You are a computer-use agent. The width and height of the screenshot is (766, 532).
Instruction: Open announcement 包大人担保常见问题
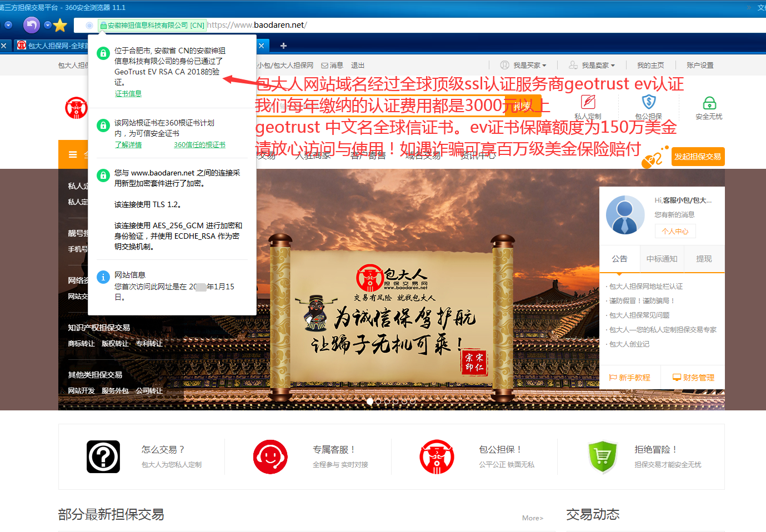(x=639, y=315)
